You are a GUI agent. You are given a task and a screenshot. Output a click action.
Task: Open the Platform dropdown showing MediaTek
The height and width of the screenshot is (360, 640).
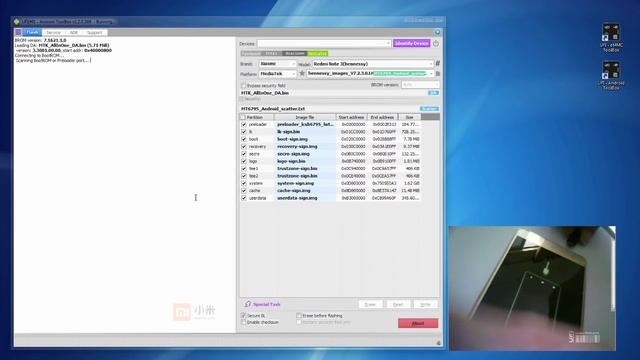click(278, 74)
